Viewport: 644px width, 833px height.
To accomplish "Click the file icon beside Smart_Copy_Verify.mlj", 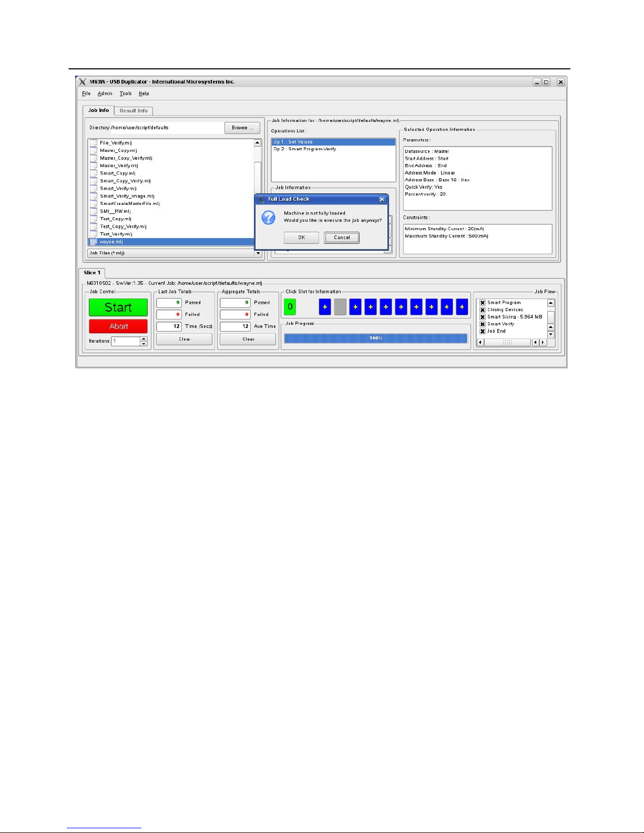I will [x=94, y=181].
